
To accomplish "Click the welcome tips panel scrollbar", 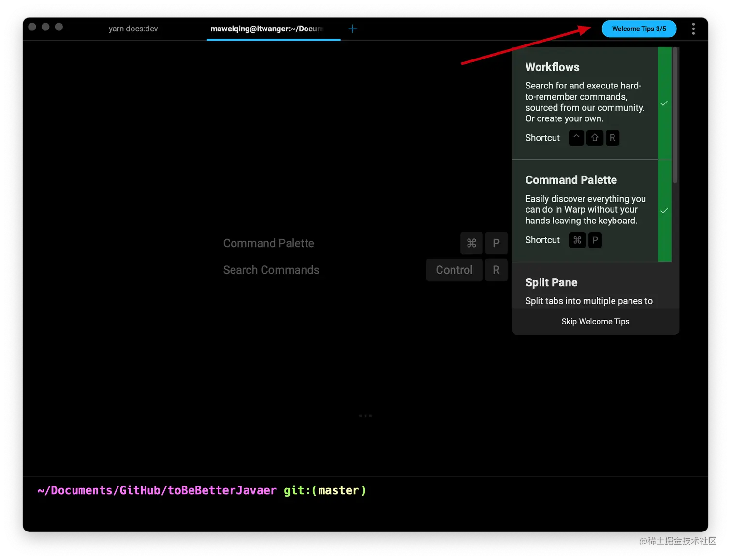I will [x=675, y=115].
